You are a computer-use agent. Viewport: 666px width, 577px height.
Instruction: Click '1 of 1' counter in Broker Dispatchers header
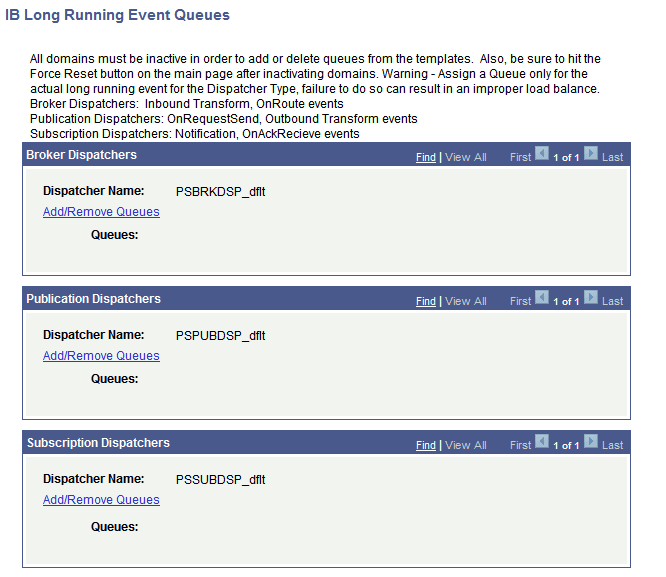coord(566,158)
